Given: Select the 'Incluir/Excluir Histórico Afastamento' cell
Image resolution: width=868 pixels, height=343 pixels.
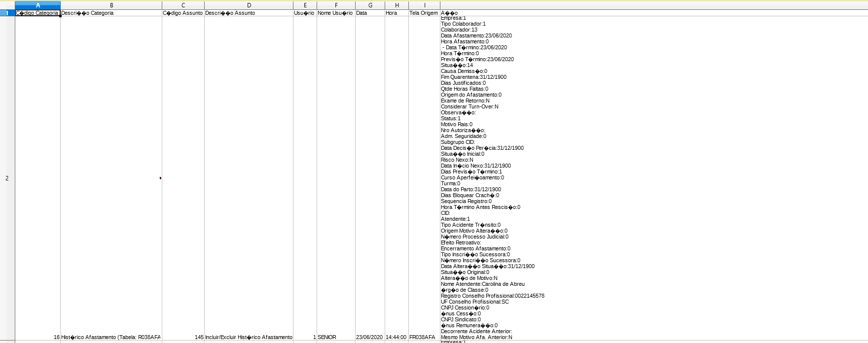Looking at the screenshot, I should 249,337.
